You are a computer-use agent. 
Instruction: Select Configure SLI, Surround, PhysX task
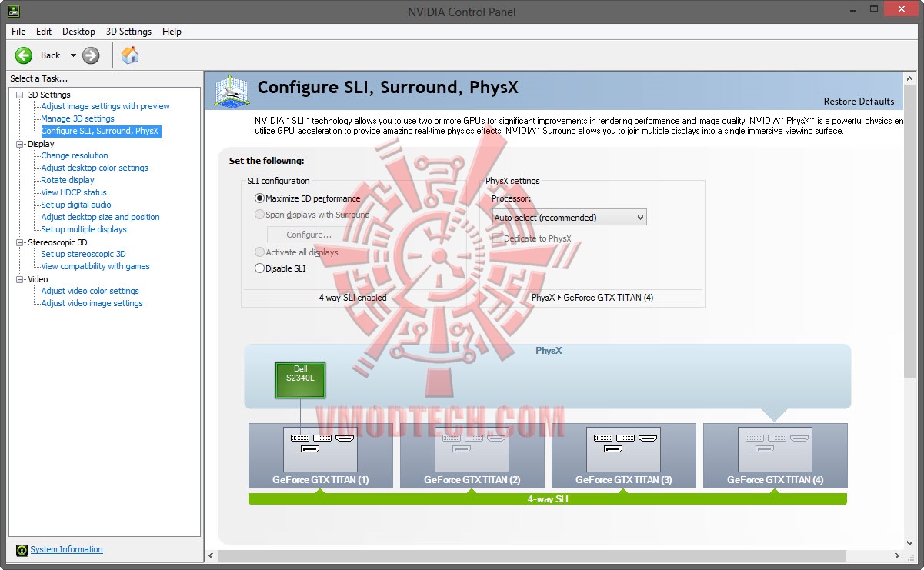tap(100, 131)
